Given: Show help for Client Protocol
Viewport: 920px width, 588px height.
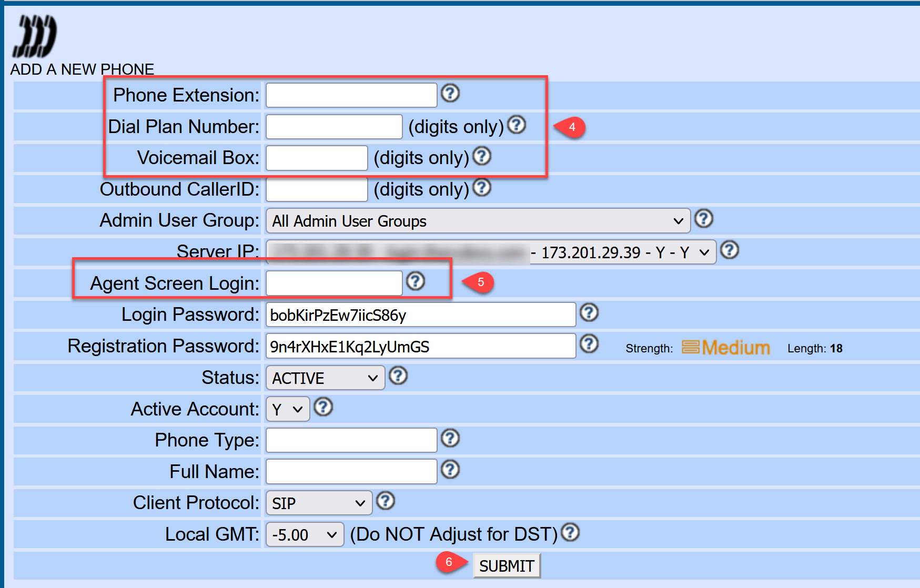Looking at the screenshot, I should (386, 501).
